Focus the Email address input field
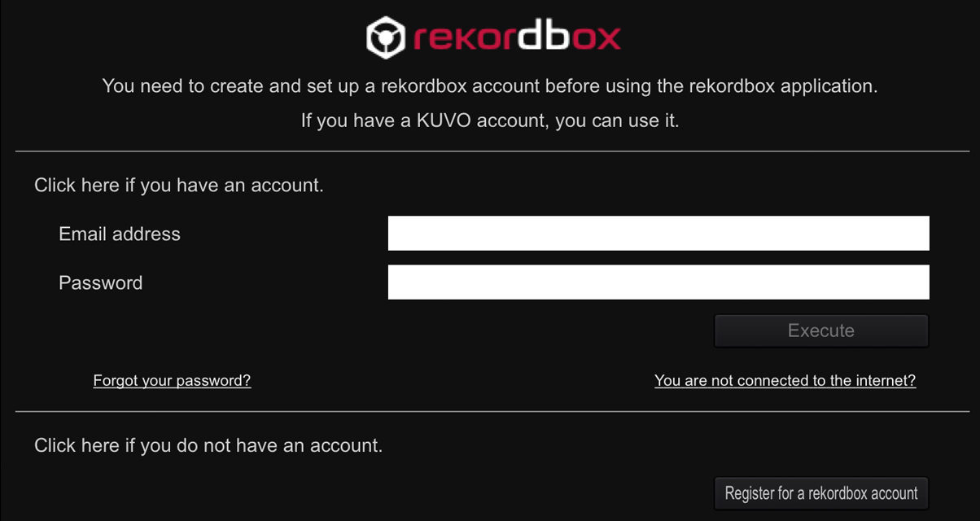 click(658, 234)
